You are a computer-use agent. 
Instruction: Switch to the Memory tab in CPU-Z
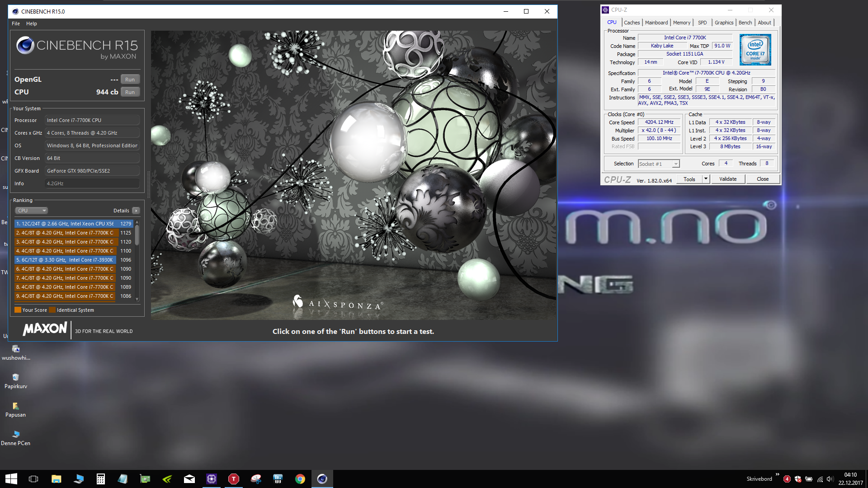[x=681, y=23]
